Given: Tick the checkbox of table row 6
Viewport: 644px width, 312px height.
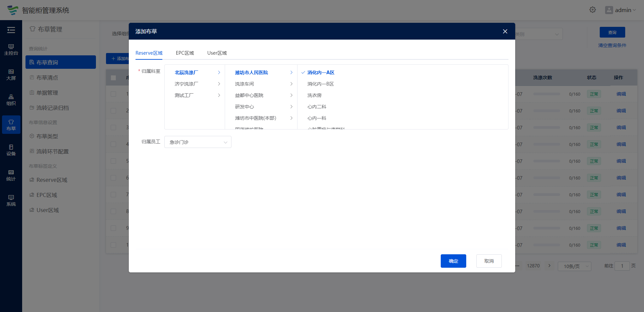Looking at the screenshot, I should 113,178.
